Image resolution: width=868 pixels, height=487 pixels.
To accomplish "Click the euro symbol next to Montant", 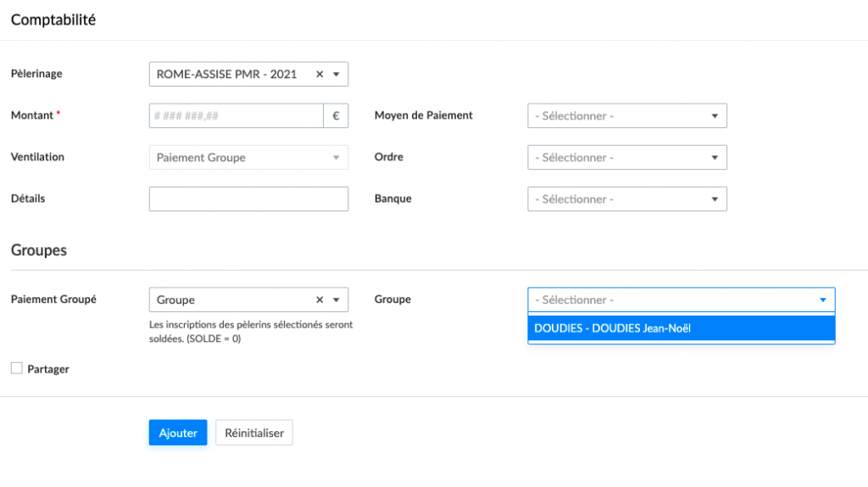I will click(x=336, y=116).
